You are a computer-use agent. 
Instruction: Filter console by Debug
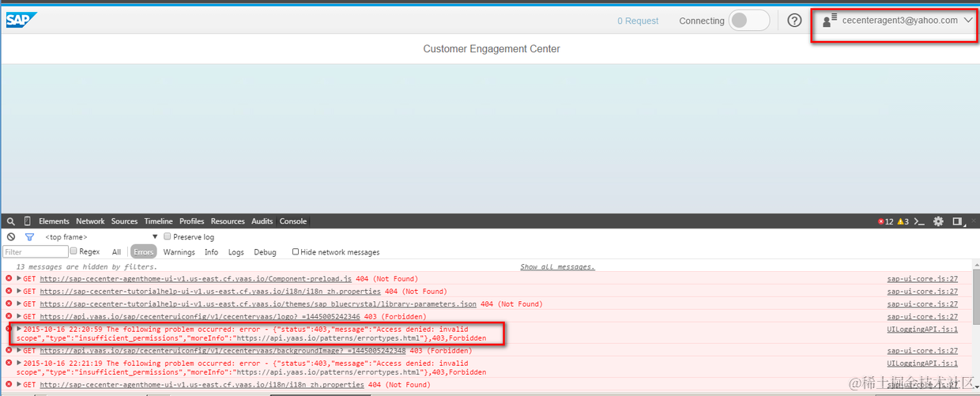pyautogui.click(x=265, y=252)
